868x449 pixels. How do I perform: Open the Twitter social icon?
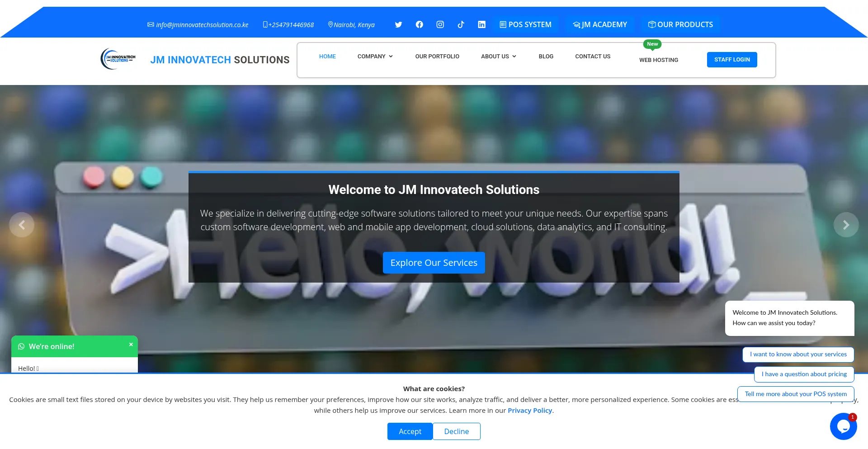[398, 25]
